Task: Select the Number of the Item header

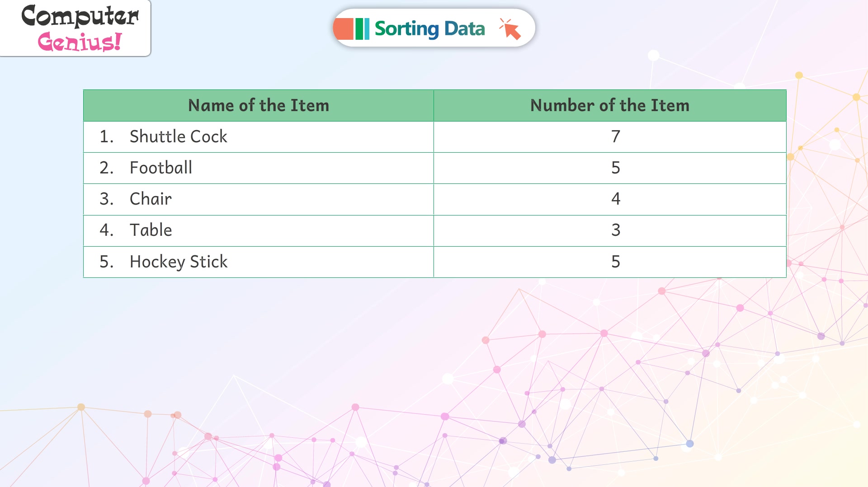Action: point(610,106)
